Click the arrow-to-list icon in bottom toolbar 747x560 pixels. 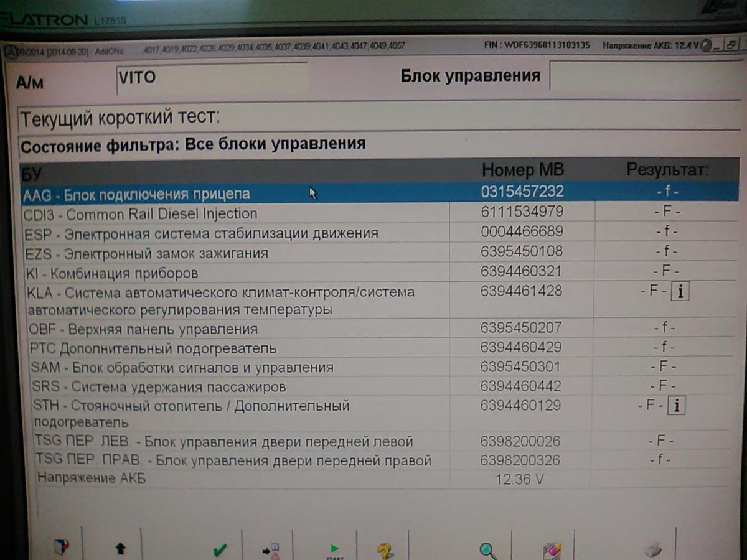click(271, 551)
